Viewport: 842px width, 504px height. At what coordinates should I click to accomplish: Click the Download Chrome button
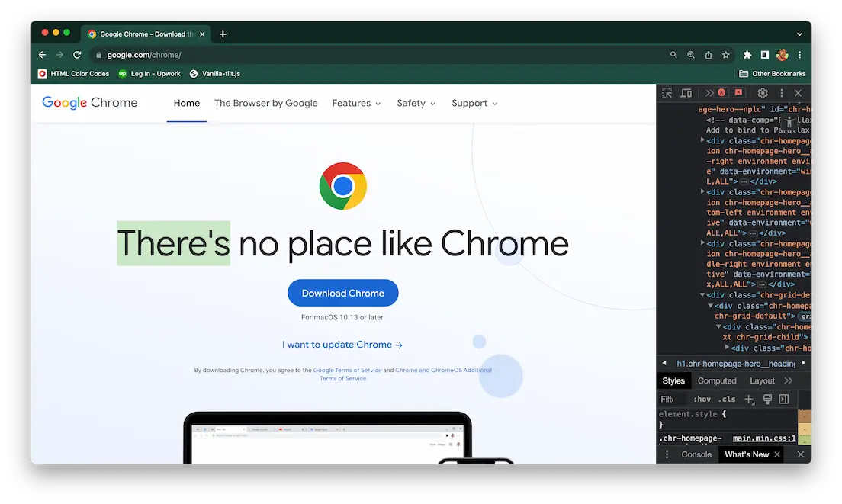pos(342,293)
